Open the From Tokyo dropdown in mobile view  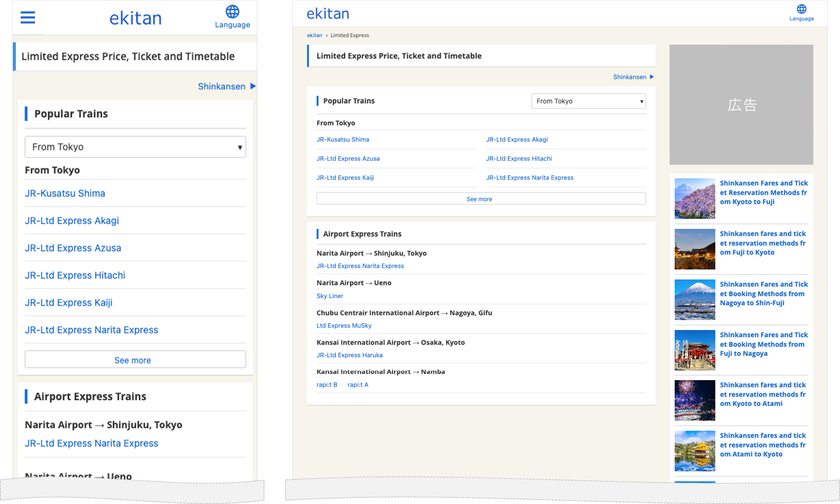135,147
